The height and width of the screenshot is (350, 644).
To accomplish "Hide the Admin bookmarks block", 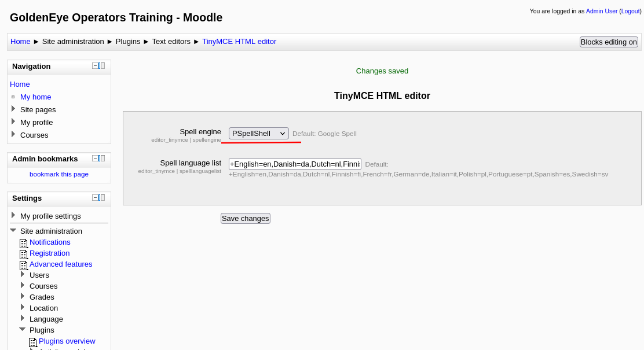I will [95, 159].
